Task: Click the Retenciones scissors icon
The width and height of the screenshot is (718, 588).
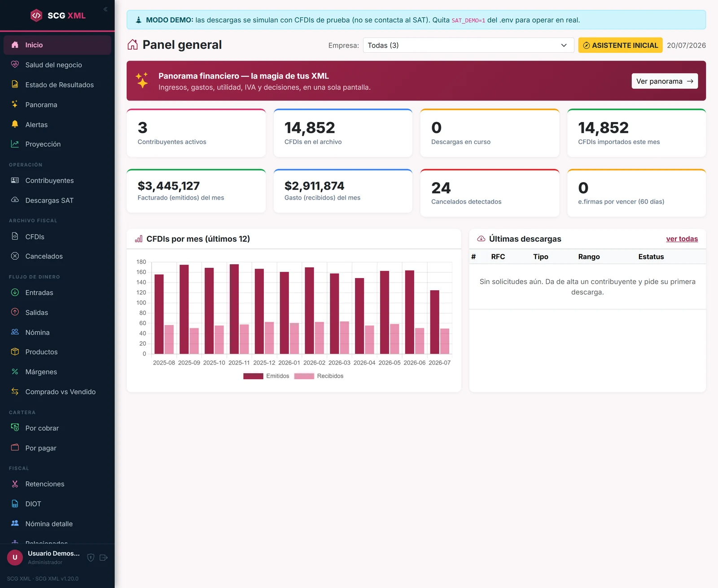Action: tap(15, 484)
